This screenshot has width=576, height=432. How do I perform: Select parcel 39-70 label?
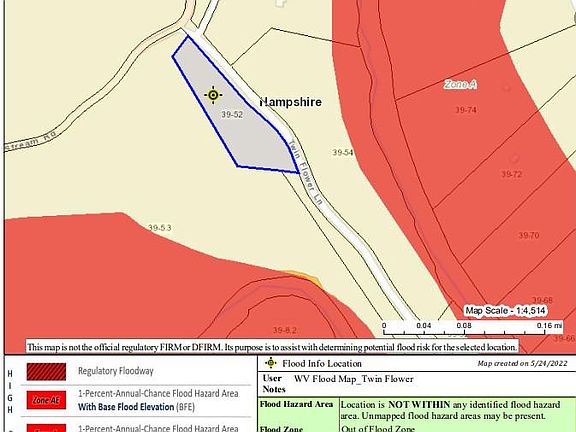pyautogui.click(x=529, y=235)
